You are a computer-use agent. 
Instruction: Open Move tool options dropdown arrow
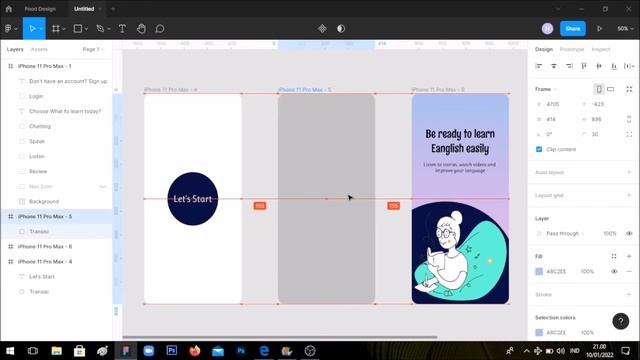pyautogui.click(x=41, y=29)
